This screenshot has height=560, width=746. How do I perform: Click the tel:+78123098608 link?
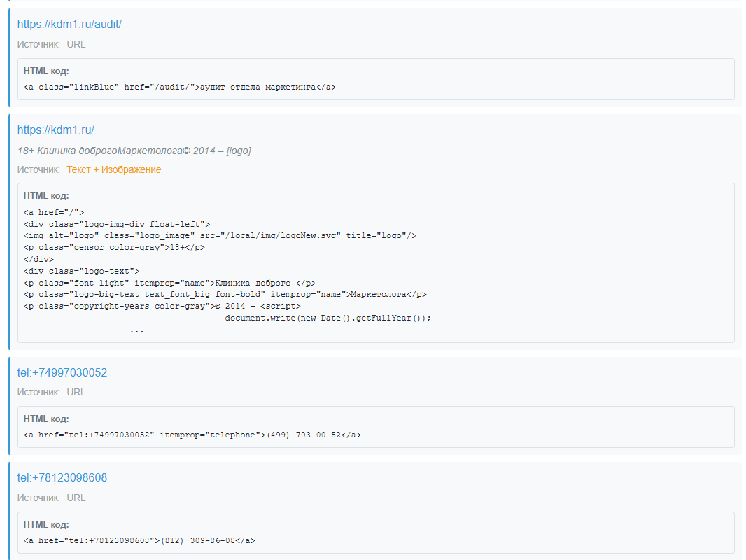(x=62, y=477)
